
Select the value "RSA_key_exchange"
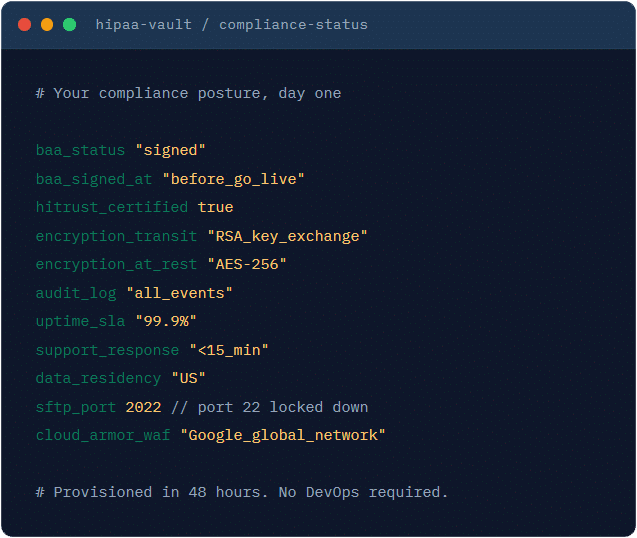(x=287, y=236)
